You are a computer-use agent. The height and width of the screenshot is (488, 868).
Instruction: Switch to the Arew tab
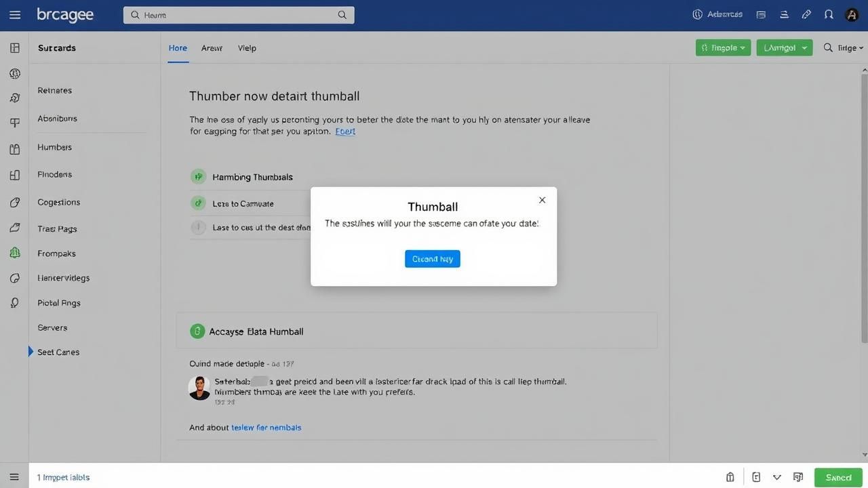coord(212,48)
